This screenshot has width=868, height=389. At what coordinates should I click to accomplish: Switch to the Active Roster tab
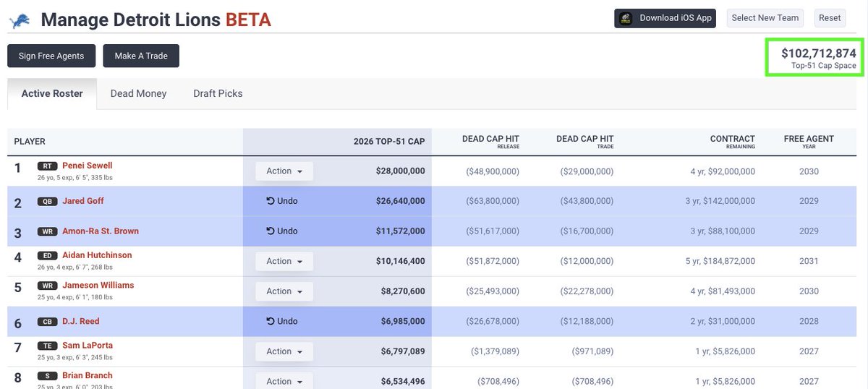(52, 94)
